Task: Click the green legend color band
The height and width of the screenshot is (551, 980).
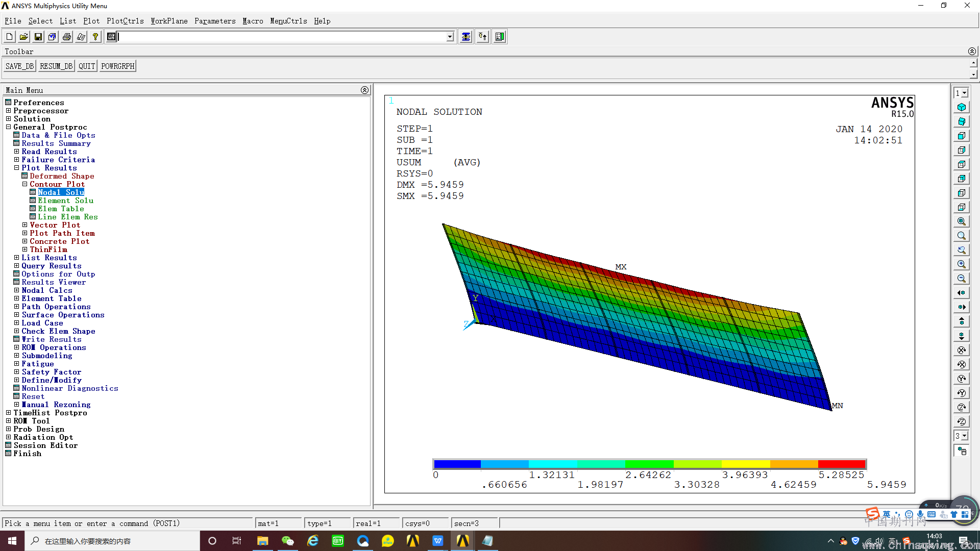Action: (649, 464)
